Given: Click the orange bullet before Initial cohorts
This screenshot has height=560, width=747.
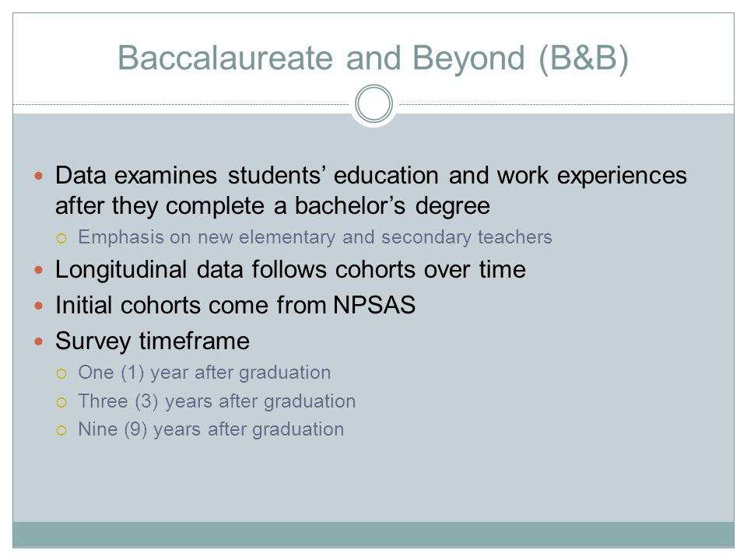Looking at the screenshot, I should (x=39, y=306).
